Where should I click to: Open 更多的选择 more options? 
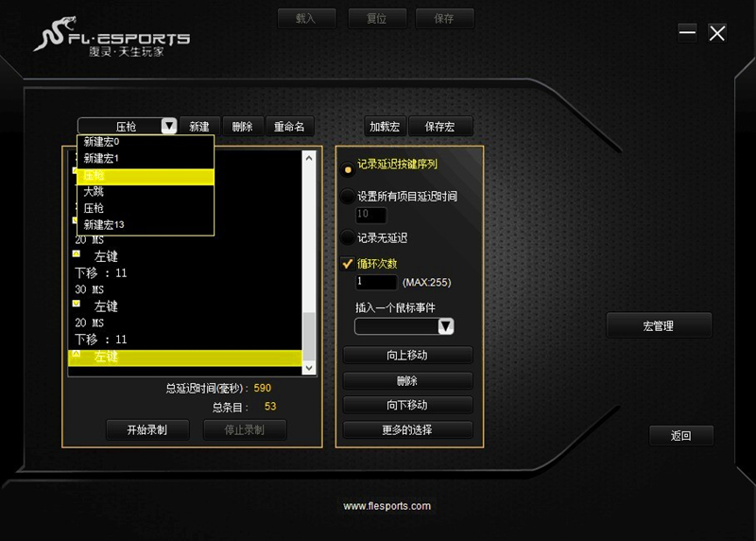click(407, 429)
